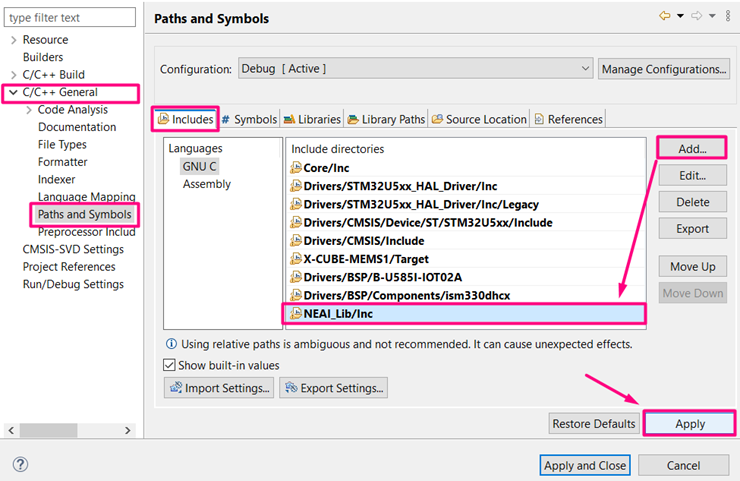Click the help question mark icon
The width and height of the screenshot is (740, 481).
point(20,464)
